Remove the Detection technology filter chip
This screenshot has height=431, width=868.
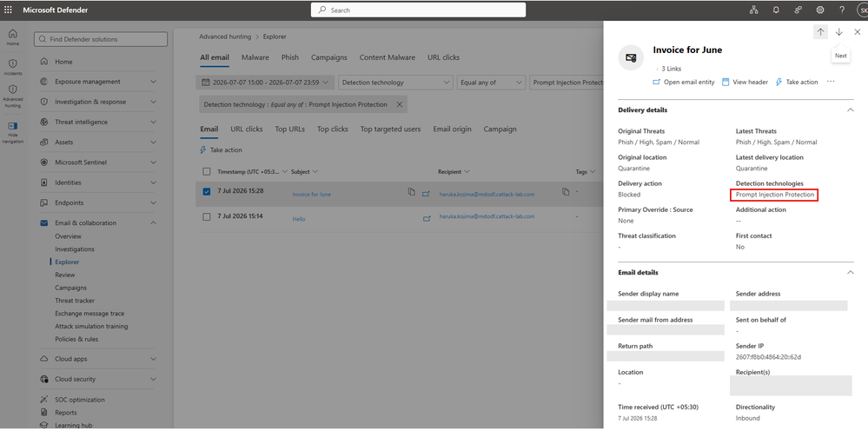pyautogui.click(x=400, y=104)
